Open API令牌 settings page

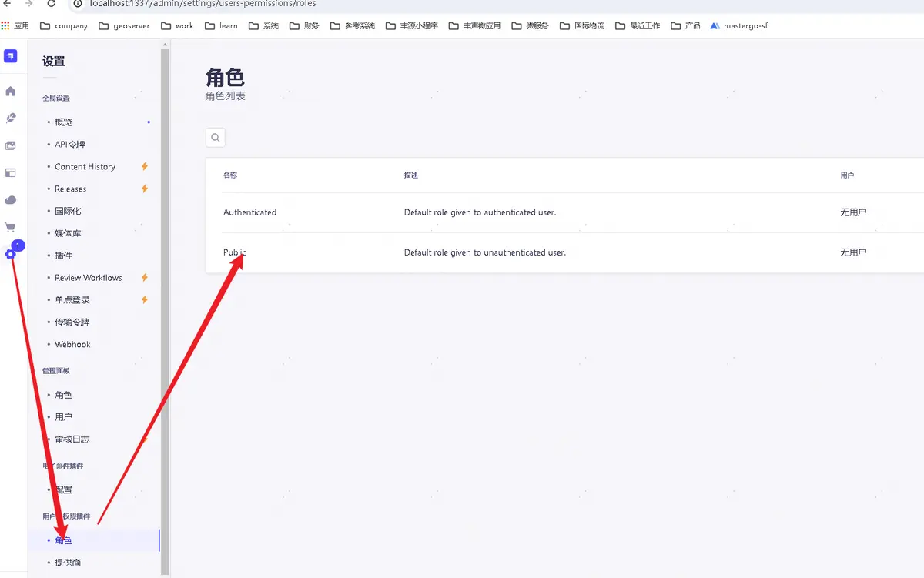pos(70,145)
